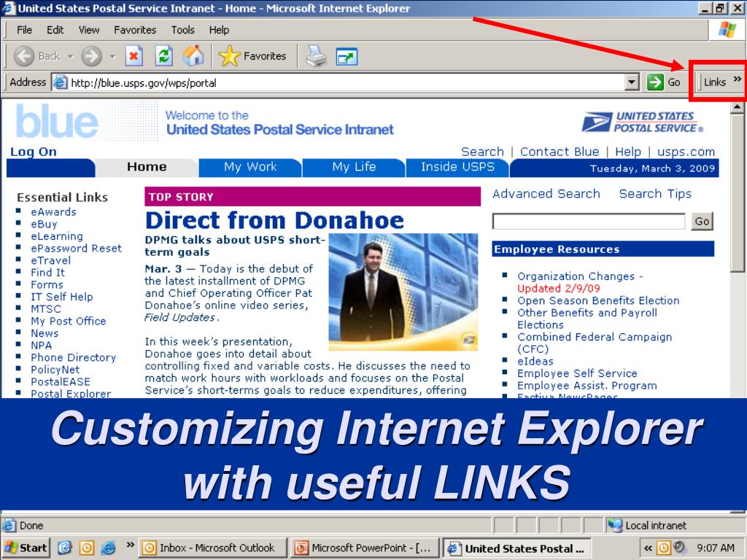The width and height of the screenshot is (747, 560).
Task: Click the United States Postal taskbar button
Action: click(517, 548)
